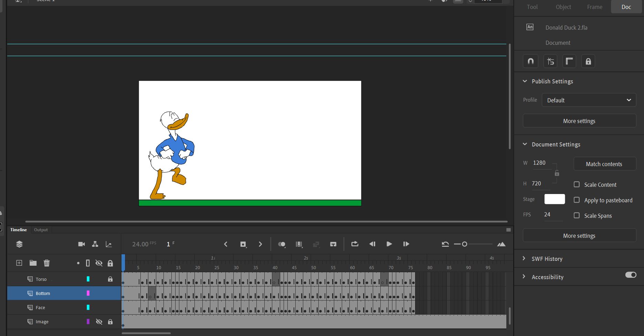644x336 pixels.
Task: Add a camera to the timeline
Action: (x=81, y=244)
